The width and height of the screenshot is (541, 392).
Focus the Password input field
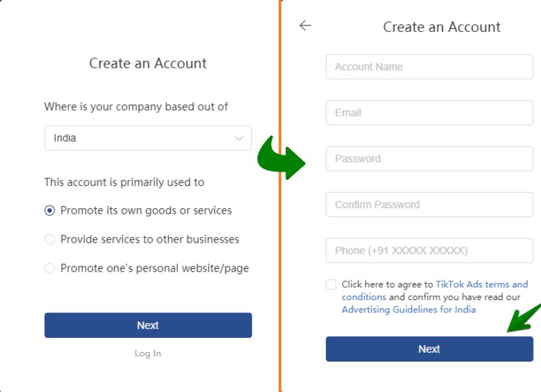coord(429,159)
